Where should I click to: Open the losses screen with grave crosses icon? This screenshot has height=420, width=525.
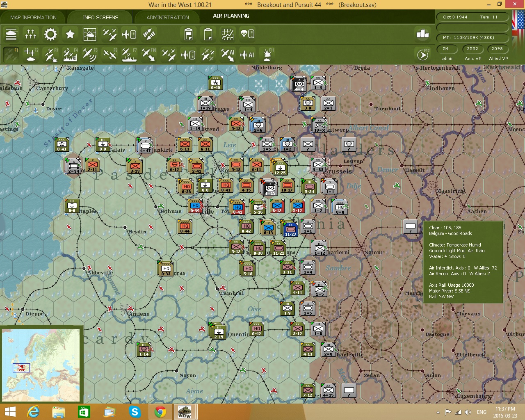[x=31, y=34]
